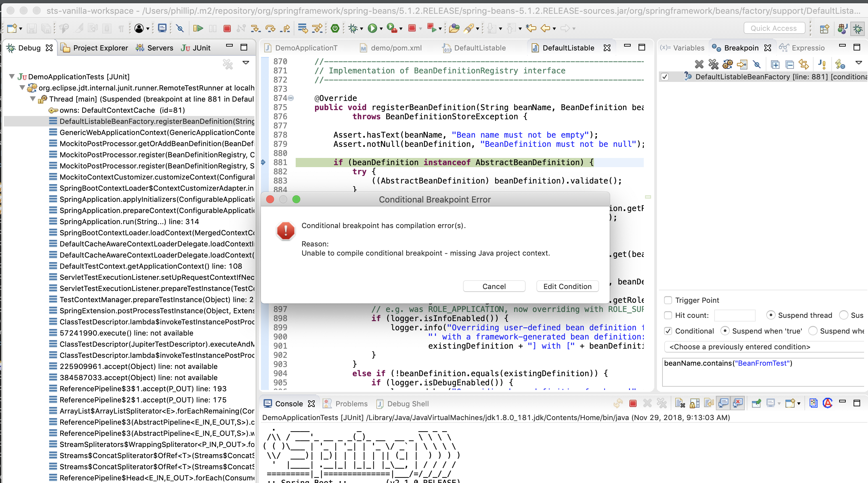The height and width of the screenshot is (483, 868).
Task: Click Add Java Exception Breakpoint icon
Action: [x=821, y=64]
